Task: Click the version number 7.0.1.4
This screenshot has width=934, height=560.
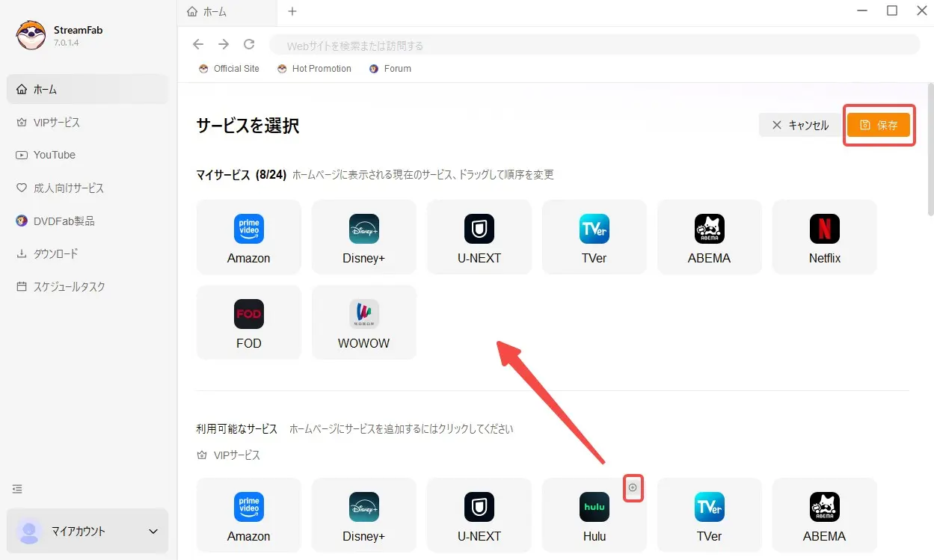Action: pos(67,43)
